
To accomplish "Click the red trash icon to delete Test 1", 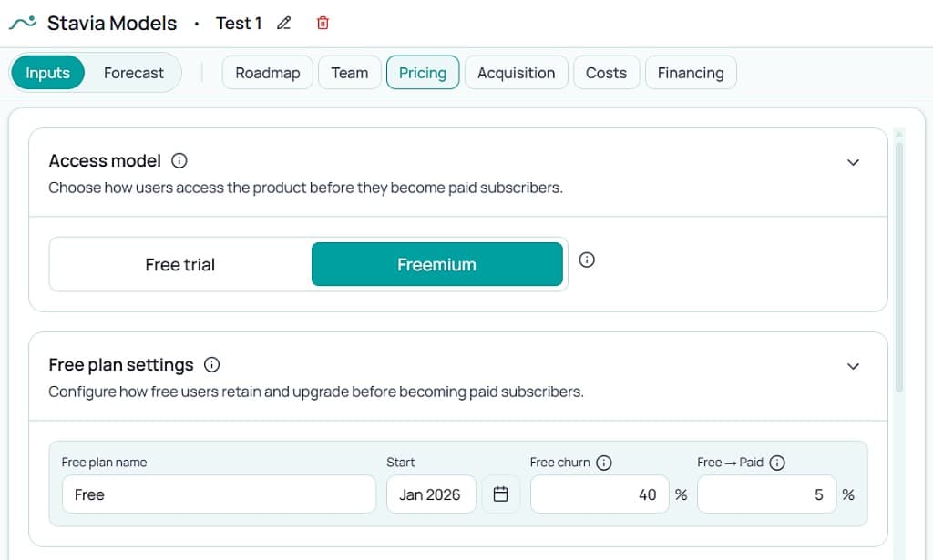I will (x=322, y=23).
